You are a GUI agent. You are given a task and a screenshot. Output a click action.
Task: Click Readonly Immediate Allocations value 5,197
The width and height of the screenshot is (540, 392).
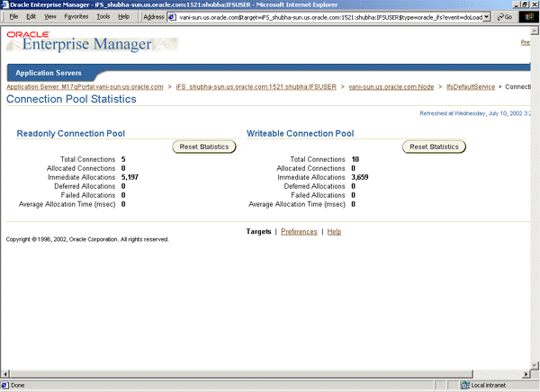tap(130, 177)
